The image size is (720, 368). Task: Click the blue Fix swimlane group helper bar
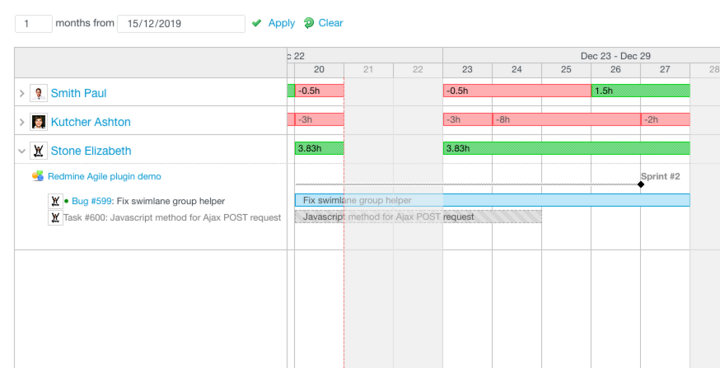tap(492, 200)
